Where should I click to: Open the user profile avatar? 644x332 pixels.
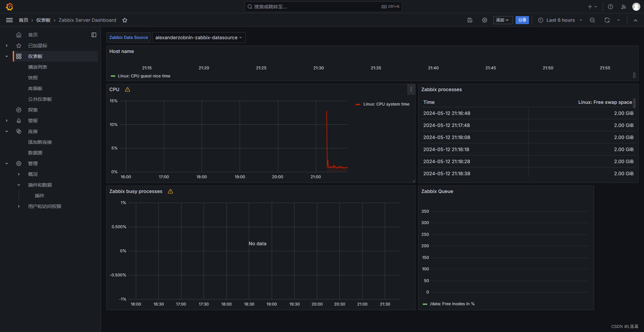click(x=636, y=7)
